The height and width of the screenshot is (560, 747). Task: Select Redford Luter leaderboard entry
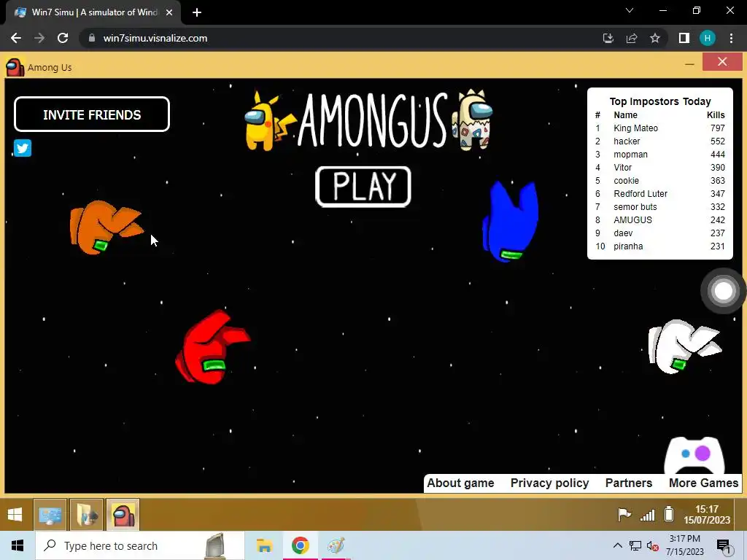[659, 194]
